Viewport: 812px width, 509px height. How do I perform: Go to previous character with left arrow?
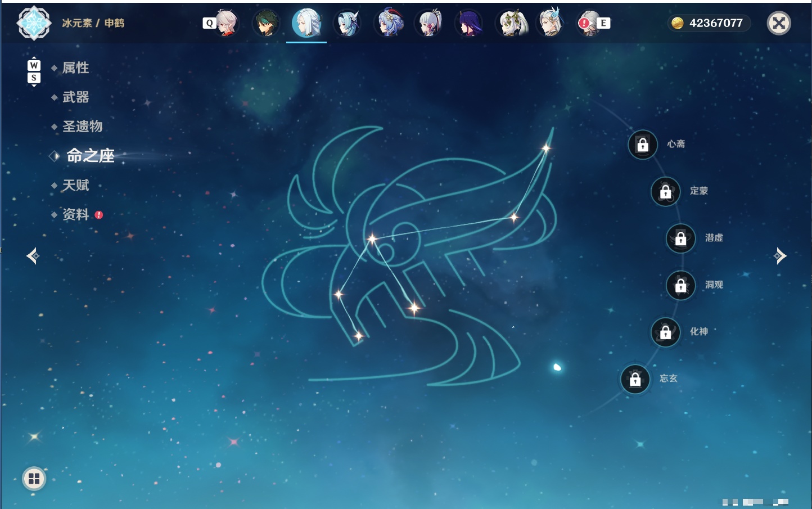[x=33, y=256]
